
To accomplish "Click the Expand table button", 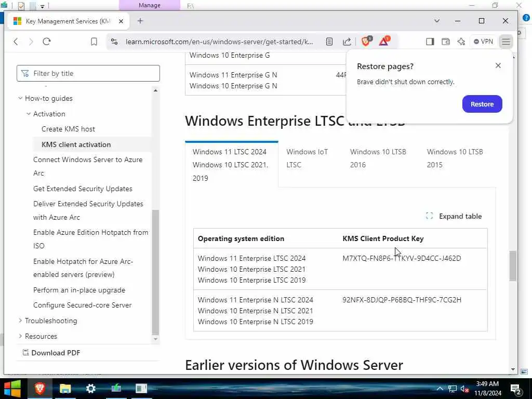I will tap(454, 216).
